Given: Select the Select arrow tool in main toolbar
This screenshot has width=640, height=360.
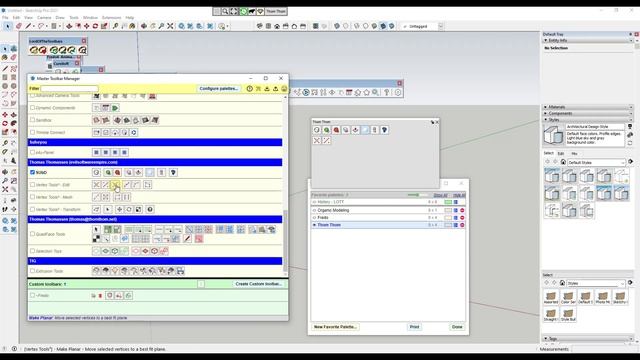Looking at the screenshot, I should [7, 26].
